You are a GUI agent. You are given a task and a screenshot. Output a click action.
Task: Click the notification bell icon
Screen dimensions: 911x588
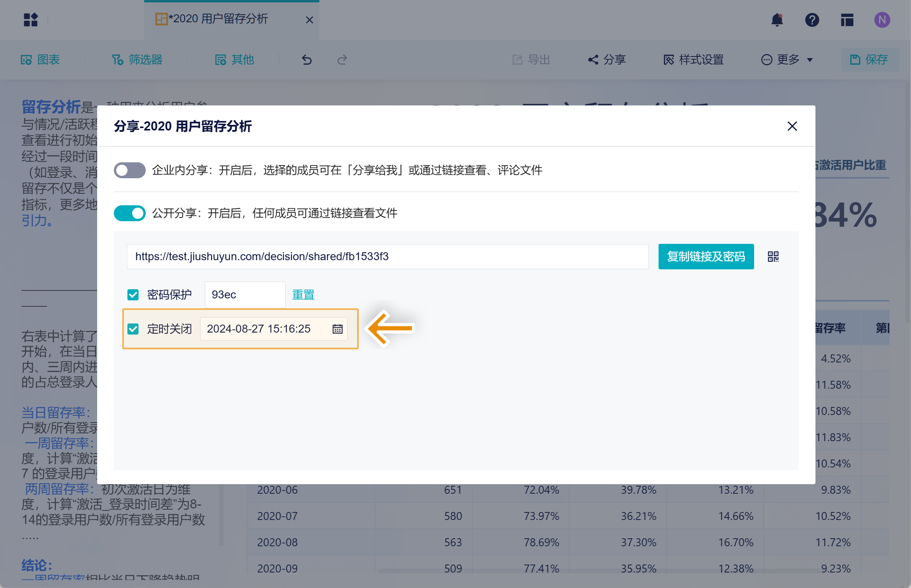click(x=777, y=19)
